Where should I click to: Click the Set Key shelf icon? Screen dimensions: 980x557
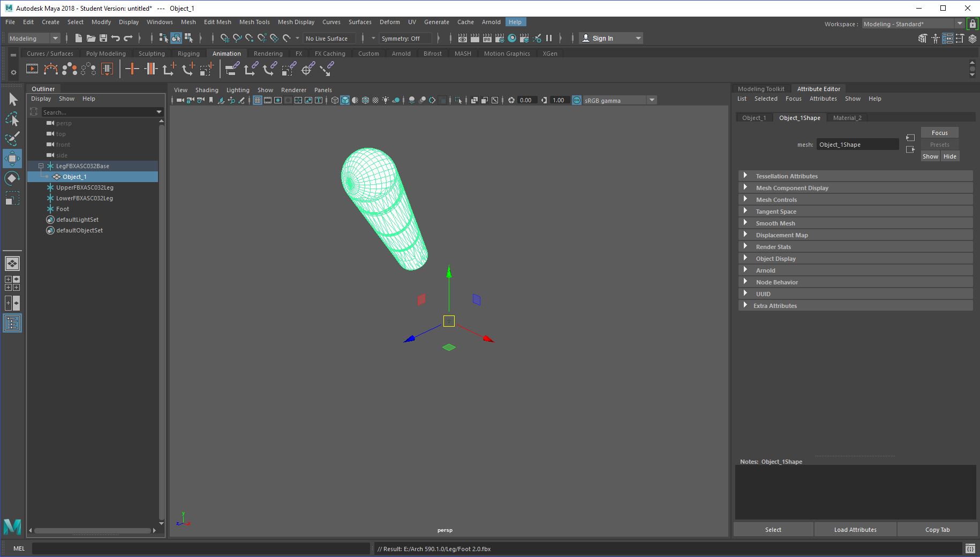click(x=132, y=69)
